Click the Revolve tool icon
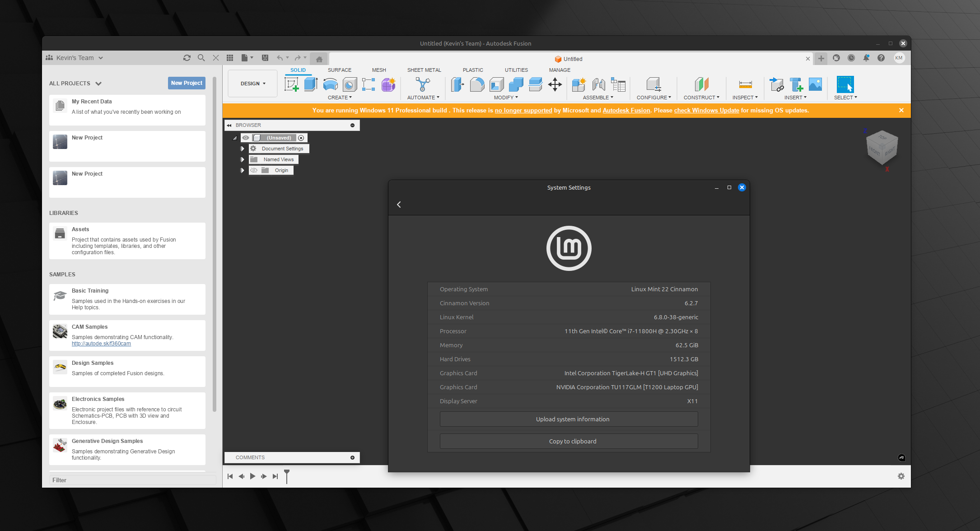The height and width of the screenshot is (531, 980). [x=330, y=84]
